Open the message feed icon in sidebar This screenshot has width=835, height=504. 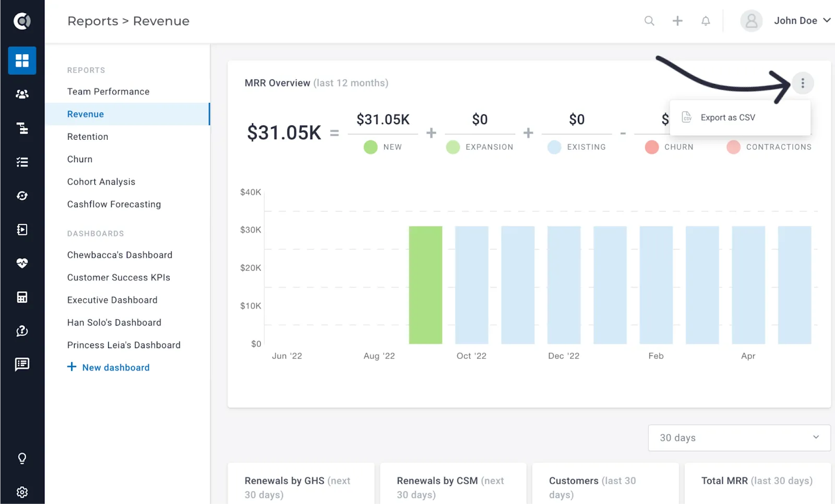(x=22, y=364)
